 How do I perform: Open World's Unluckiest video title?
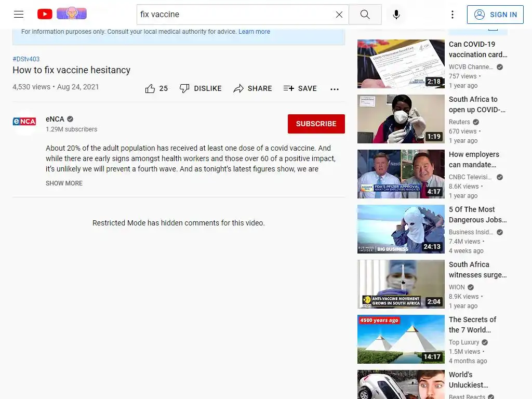pos(469,380)
